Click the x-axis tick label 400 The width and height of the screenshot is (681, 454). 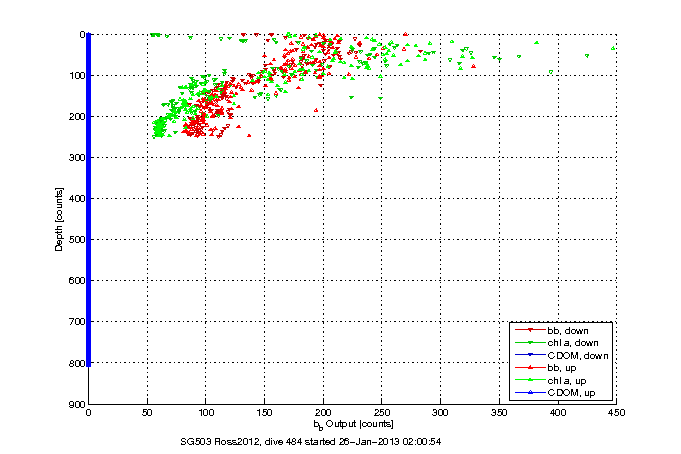(x=558, y=412)
